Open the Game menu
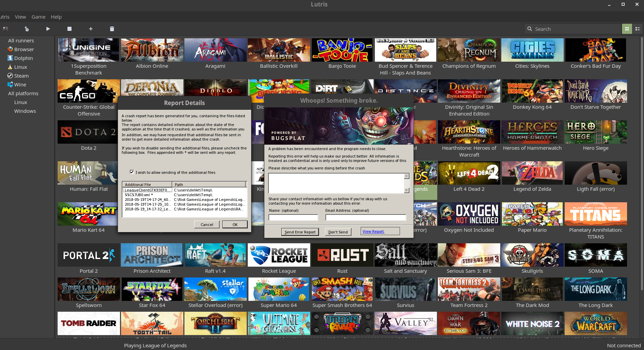The image size is (644, 350). tap(38, 17)
